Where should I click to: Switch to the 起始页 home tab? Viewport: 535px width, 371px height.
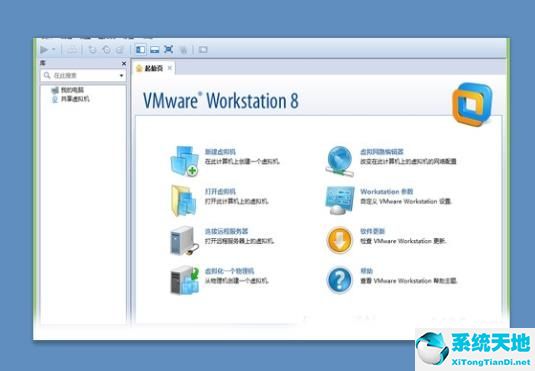coord(154,68)
